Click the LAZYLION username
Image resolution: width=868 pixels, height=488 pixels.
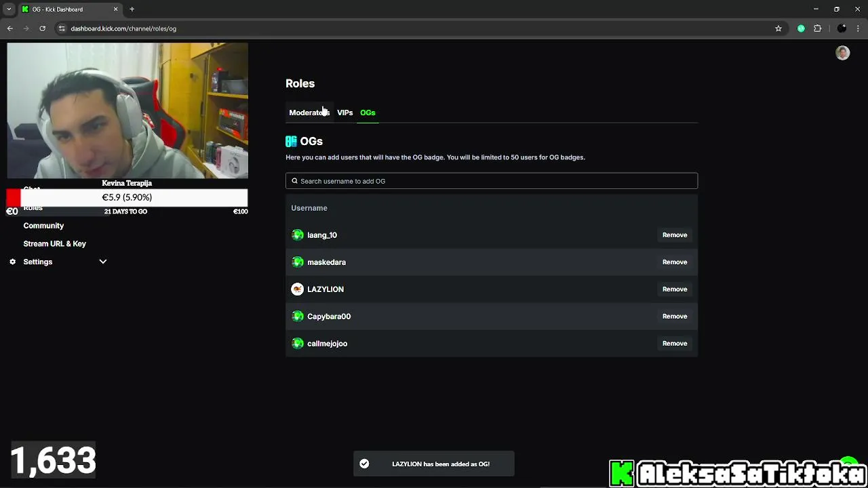(x=325, y=289)
